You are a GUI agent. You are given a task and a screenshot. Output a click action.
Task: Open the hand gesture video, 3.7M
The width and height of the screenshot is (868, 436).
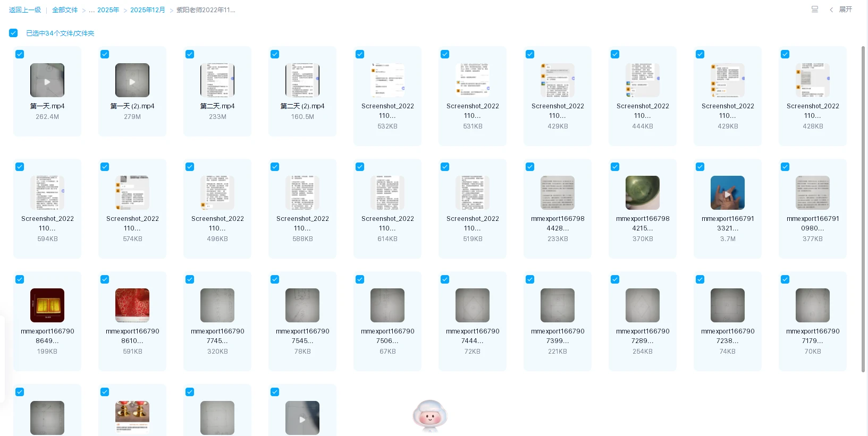[x=728, y=193]
